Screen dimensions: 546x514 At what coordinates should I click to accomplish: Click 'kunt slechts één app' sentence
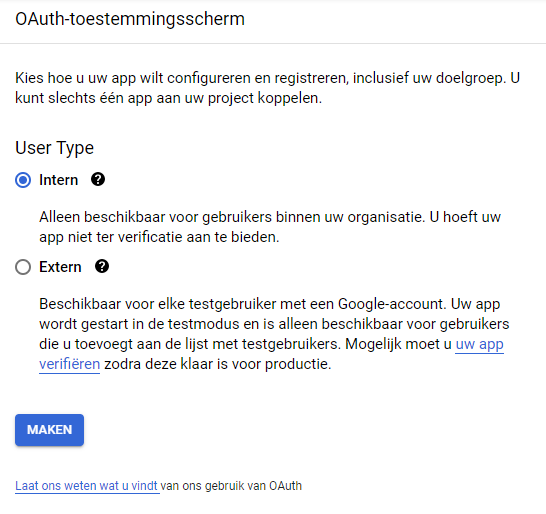point(168,98)
